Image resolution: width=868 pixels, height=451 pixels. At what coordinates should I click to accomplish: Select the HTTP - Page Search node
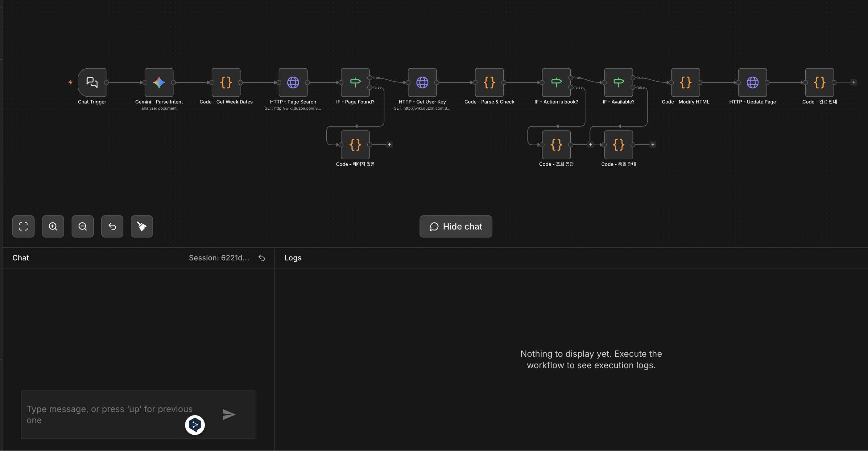click(293, 82)
